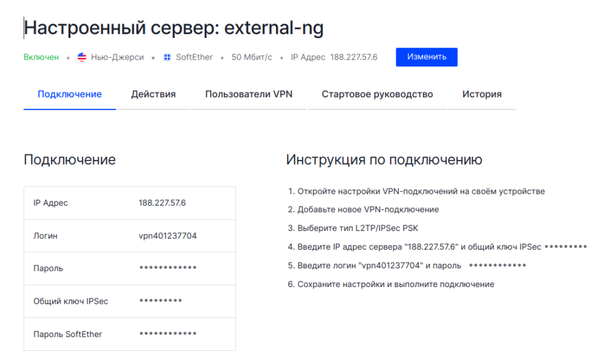Viewport: 616px width, 364px height.
Task: Click the Нью-Джерси location text
Action: tap(117, 57)
